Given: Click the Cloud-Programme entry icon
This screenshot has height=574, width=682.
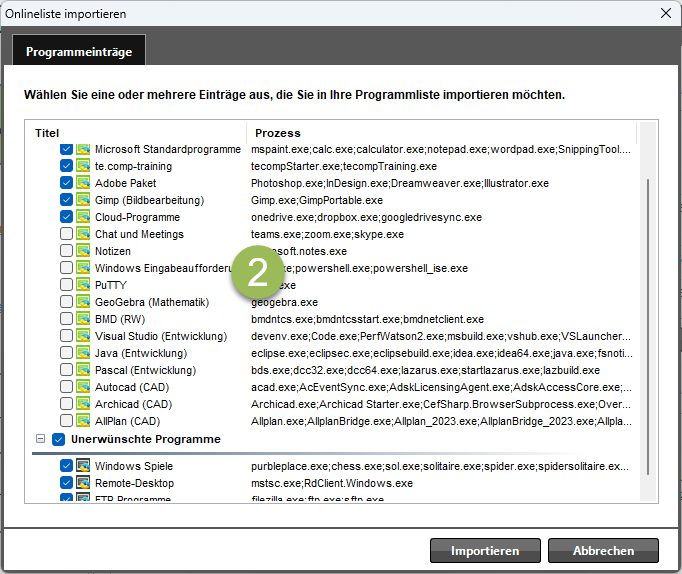Looking at the screenshot, I should click(83, 217).
